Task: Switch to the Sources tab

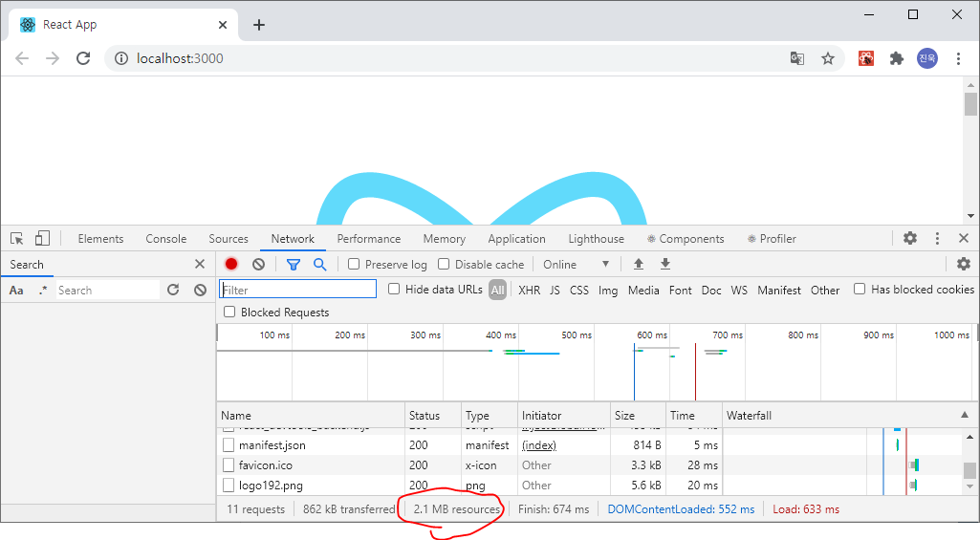Action: [229, 239]
